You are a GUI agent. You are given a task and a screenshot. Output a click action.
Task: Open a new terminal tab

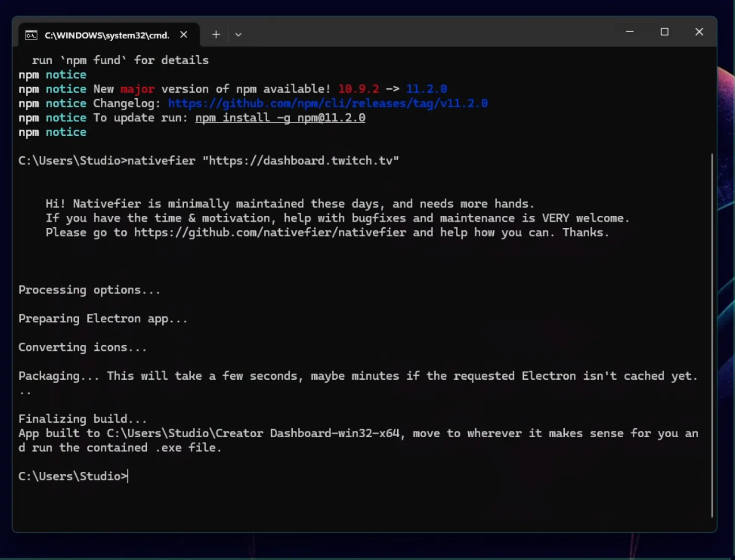pos(215,34)
